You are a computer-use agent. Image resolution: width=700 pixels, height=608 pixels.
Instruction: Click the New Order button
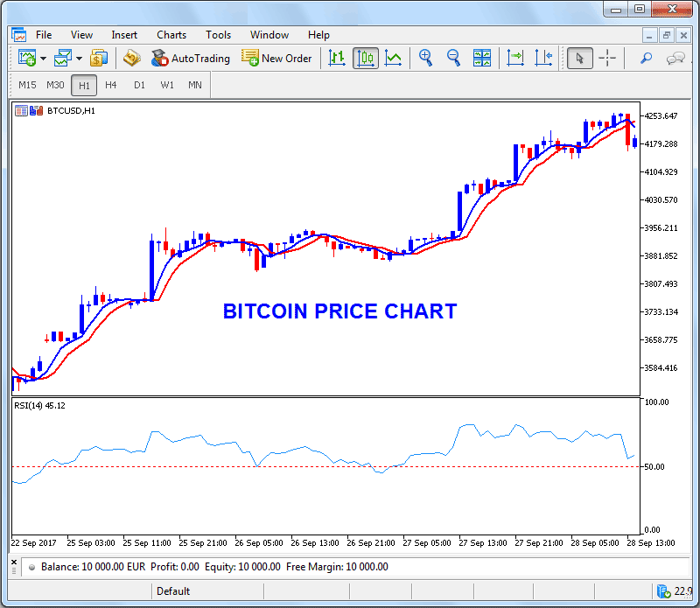click(x=276, y=58)
